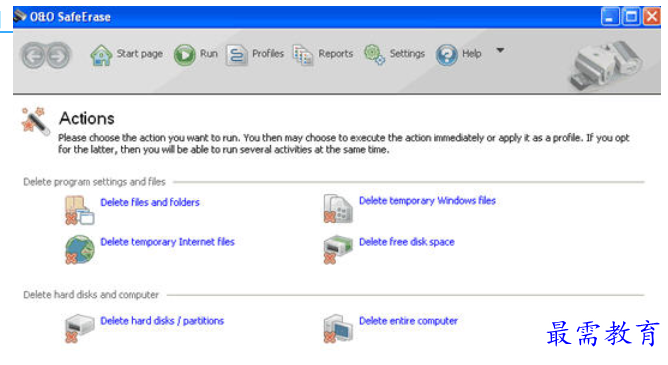Click the Actions heading text
The height and width of the screenshot is (365, 668).
tap(87, 118)
